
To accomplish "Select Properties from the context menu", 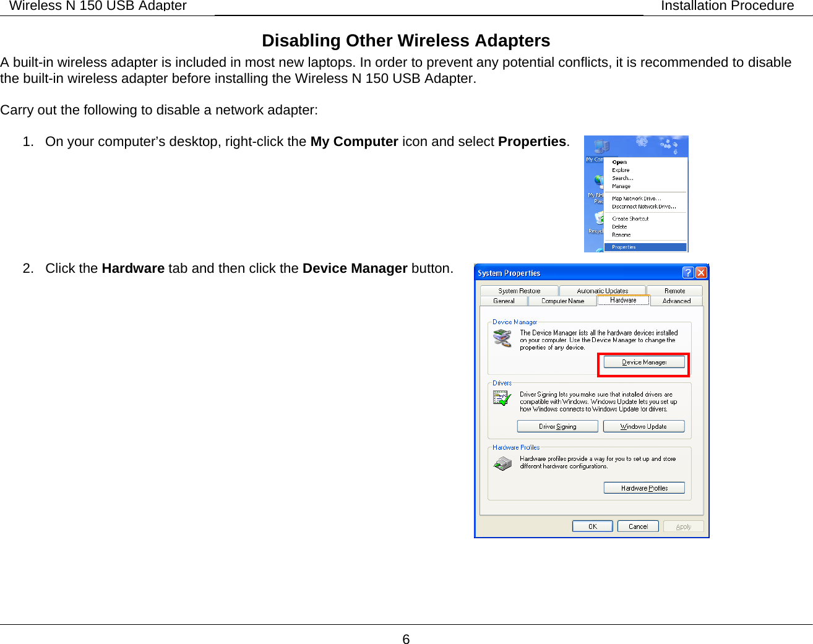I will (624, 247).
